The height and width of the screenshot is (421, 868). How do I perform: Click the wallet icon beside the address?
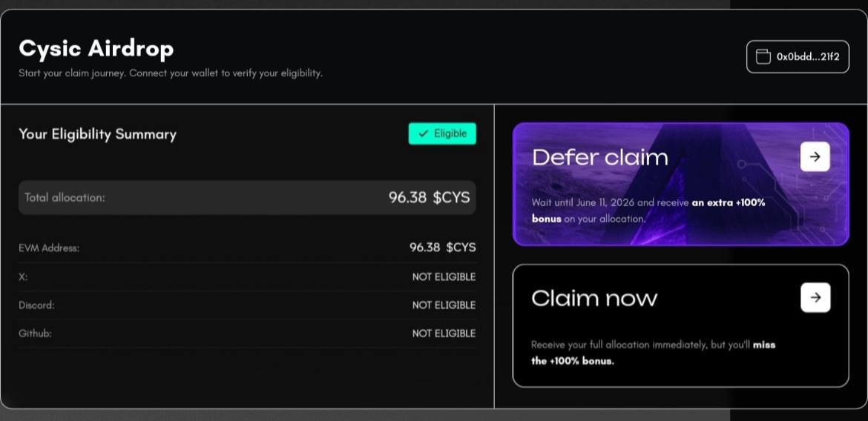(x=762, y=57)
